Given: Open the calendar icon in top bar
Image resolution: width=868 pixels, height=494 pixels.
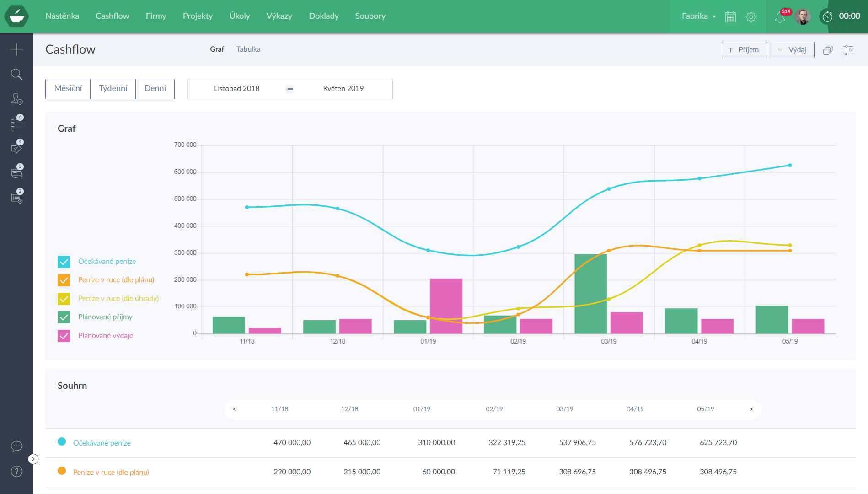Looking at the screenshot, I should pos(730,17).
